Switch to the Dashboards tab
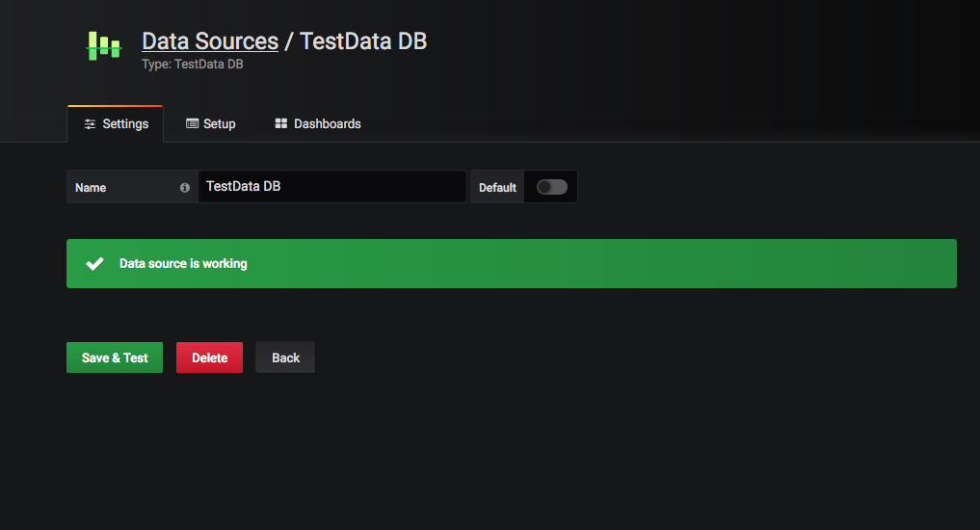This screenshot has height=530, width=980. tap(318, 123)
